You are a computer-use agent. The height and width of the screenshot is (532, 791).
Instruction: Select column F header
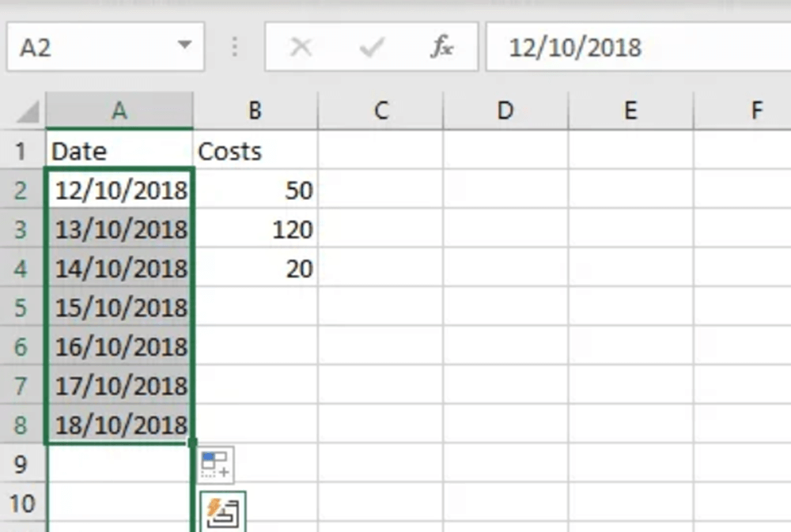(755, 111)
